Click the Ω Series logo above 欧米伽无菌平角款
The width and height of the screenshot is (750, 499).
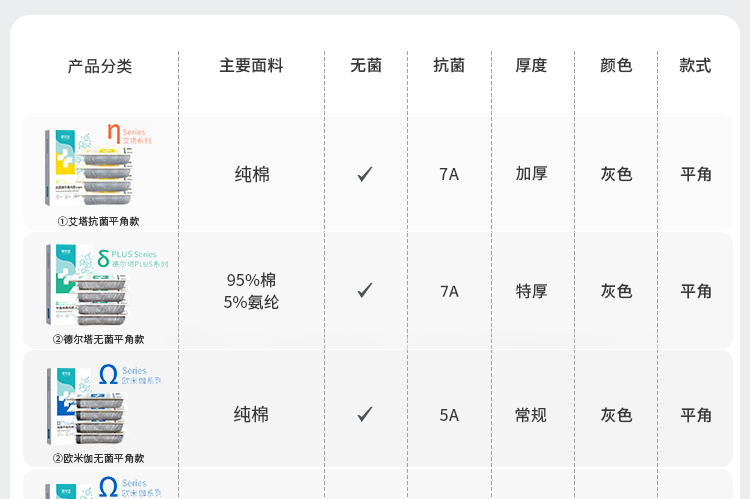130,378
